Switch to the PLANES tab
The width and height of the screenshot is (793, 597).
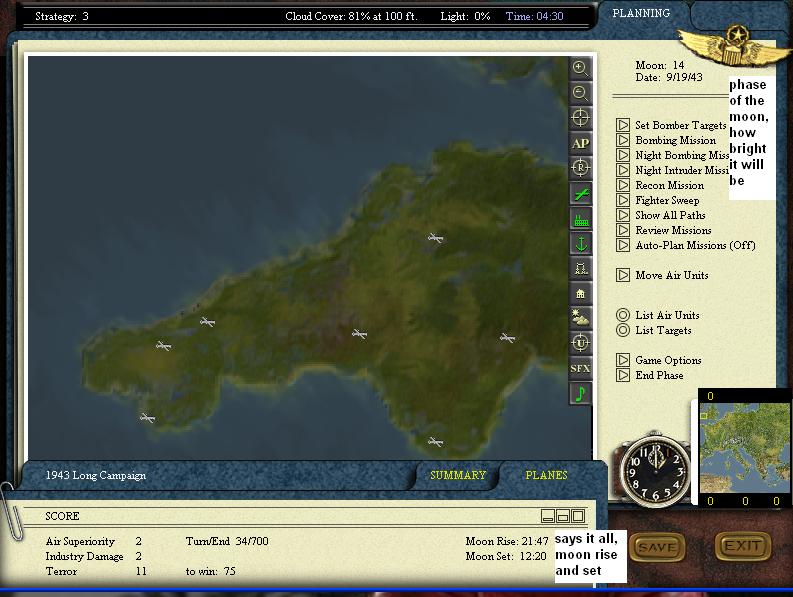546,475
